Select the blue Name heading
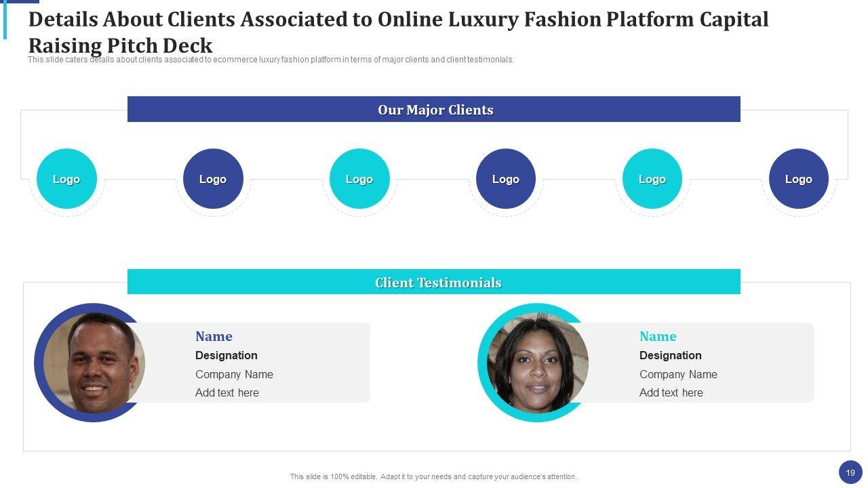The width and height of the screenshot is (868, 488). [x=214, y=336]
